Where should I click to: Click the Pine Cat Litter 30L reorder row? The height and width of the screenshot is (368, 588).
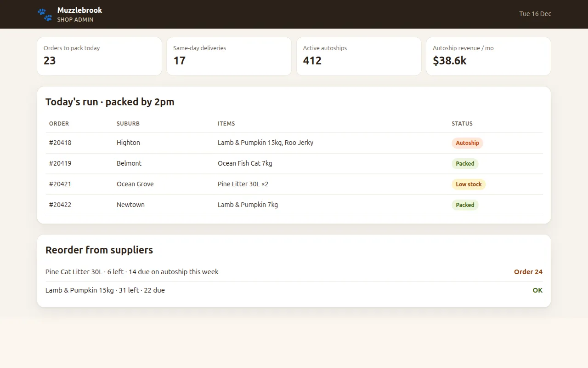[294, 272]
